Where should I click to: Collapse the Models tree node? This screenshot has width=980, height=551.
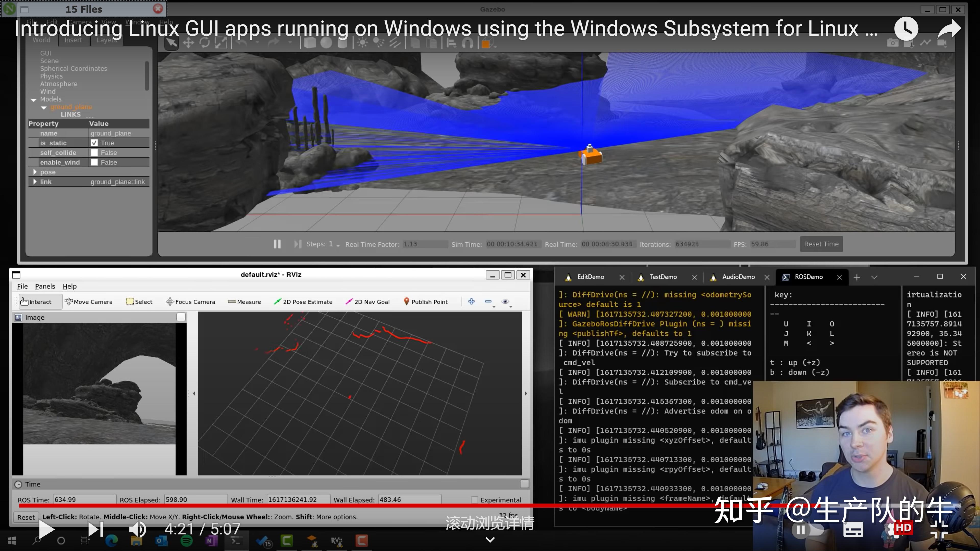click(33, 100)
